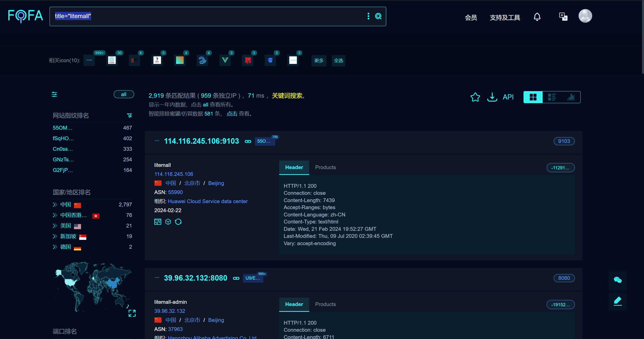
Task: Expand the 中国香港 country results row
Action: [x=55, y=215]
